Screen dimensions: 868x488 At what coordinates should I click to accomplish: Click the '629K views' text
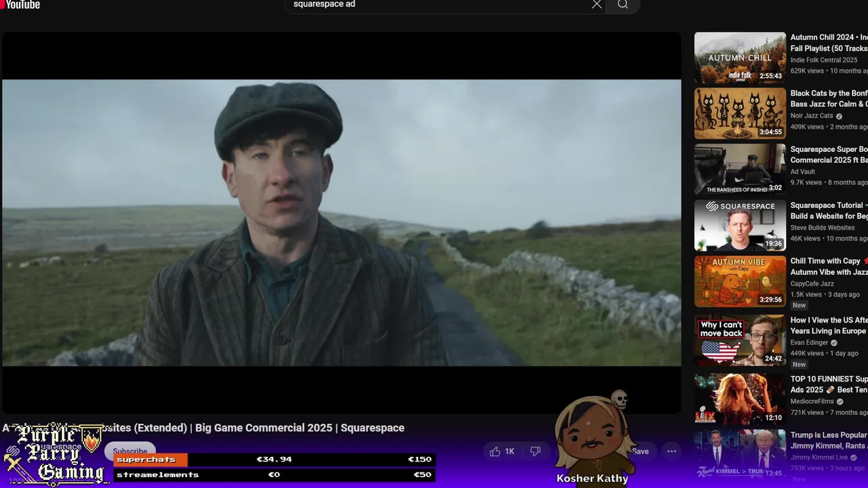[807, 71]
